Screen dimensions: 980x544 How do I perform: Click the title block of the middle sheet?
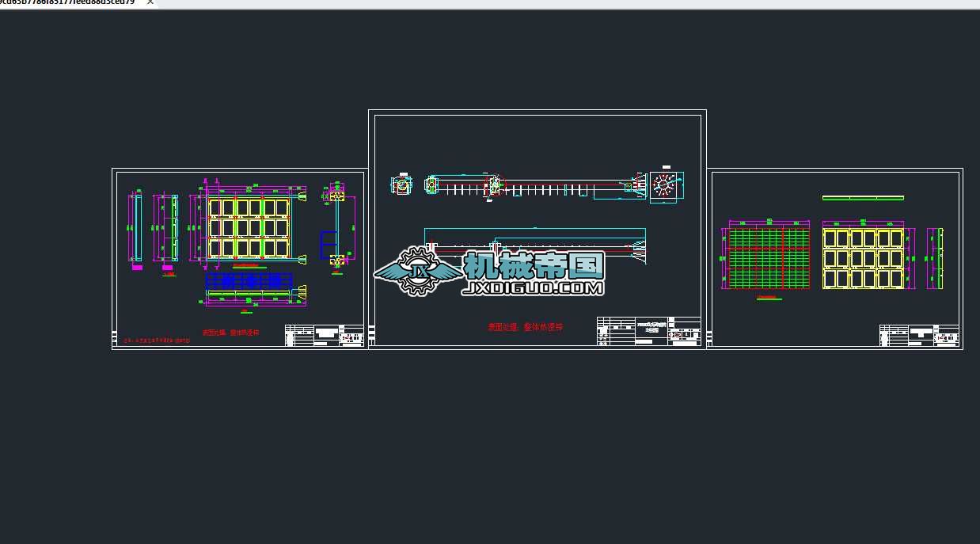point(648,332)
